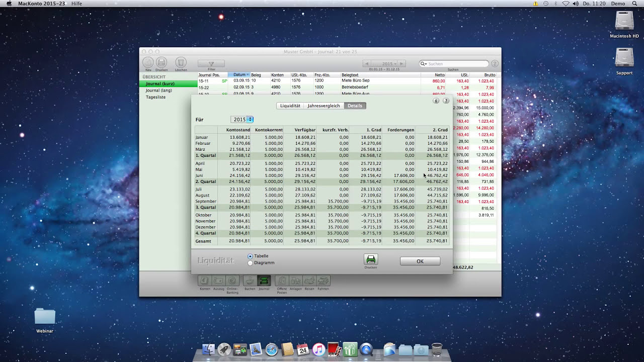Image resolution: width=644 pixels, height=362 pixels.
Task: Open the Konten module icon
Action: point(205,281)
